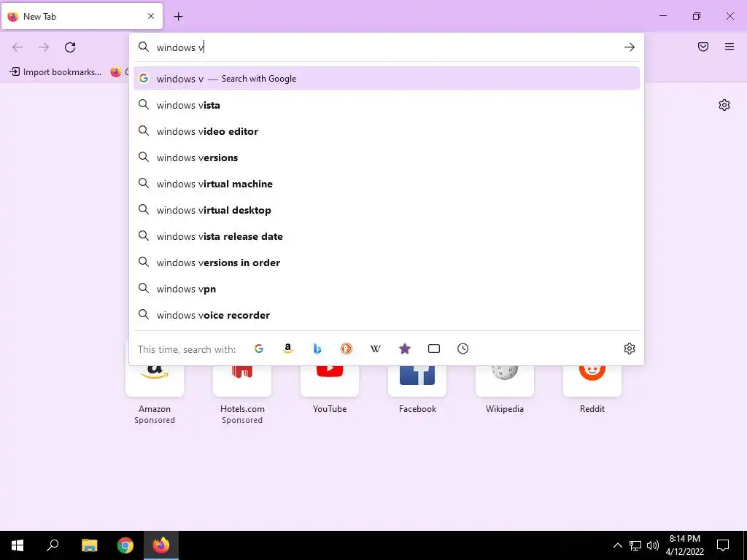Choose 'windows v — Search with Google' suggestion
Screen dimensions: 747x560
(x=387, y=79)
